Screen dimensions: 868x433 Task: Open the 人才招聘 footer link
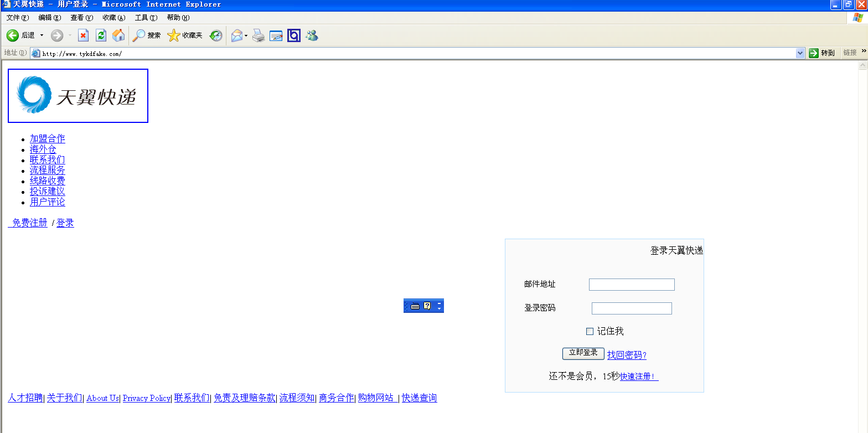[25, 398]
